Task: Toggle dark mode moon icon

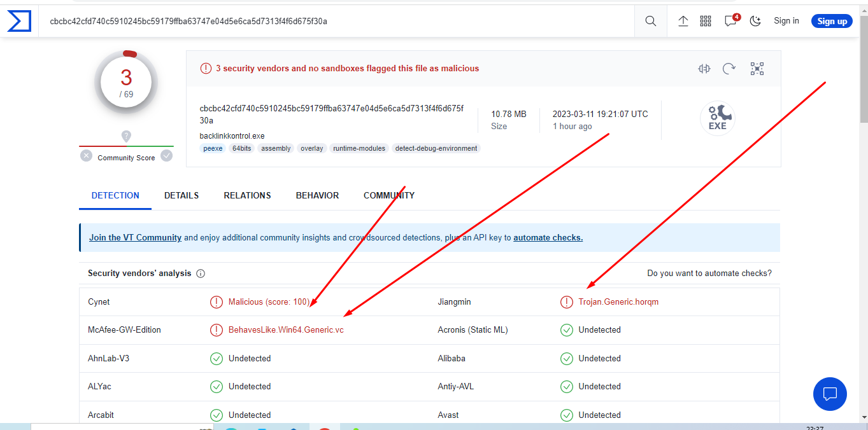Action: coord(755,21)
